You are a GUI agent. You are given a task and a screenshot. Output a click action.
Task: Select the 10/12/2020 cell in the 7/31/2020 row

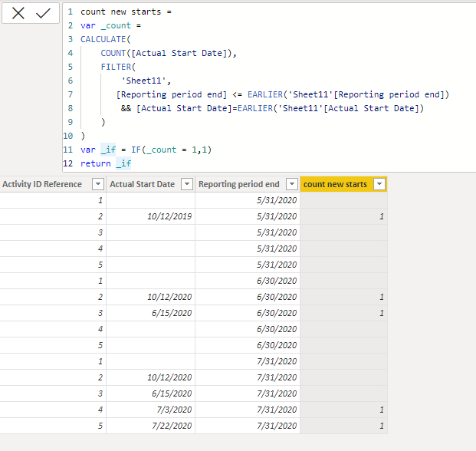pos(150,377)
